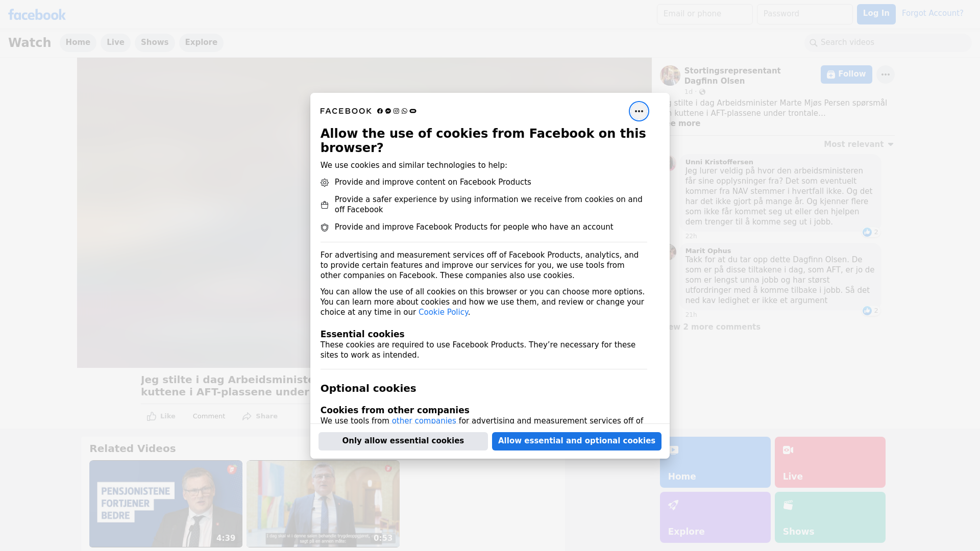Open the three-dots menu in cookie dialog
This screenshot has width=980, height=551.
coord(639,111)
